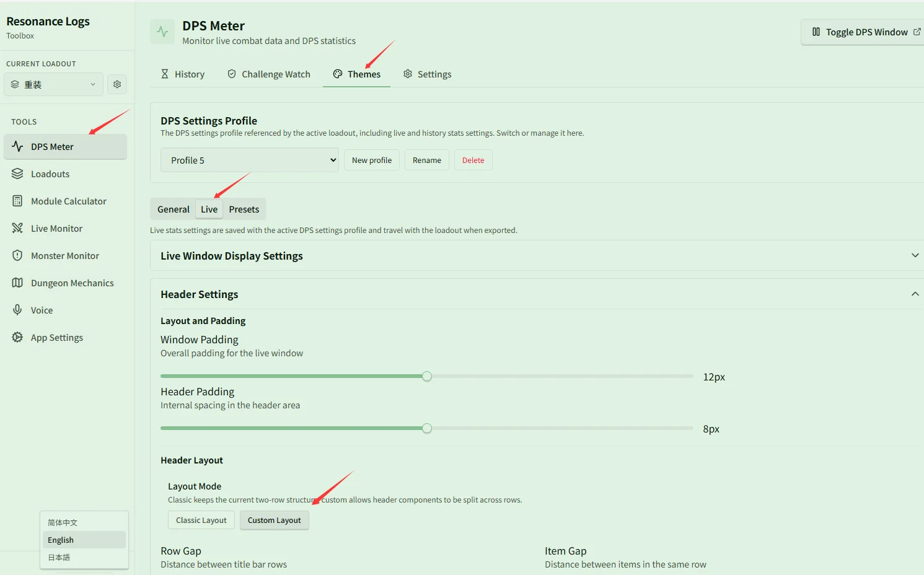Open the Challenge Watch tab
Image resolution: width=924 pixels, height=575 pixels.
[269, 74]
